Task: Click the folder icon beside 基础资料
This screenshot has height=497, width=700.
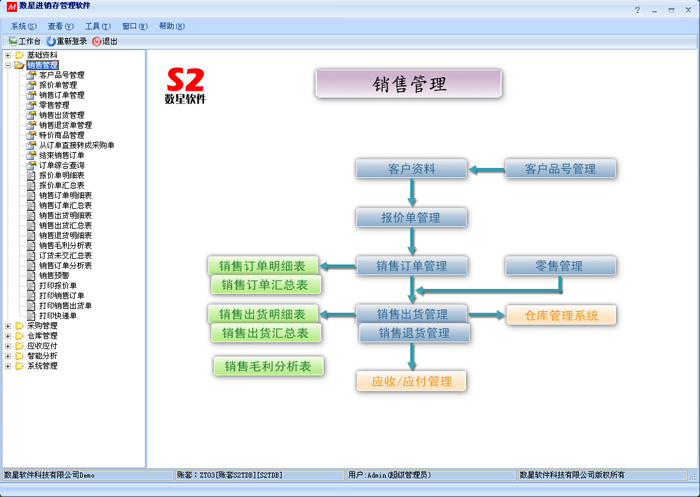Action: [x=19, y=55]
